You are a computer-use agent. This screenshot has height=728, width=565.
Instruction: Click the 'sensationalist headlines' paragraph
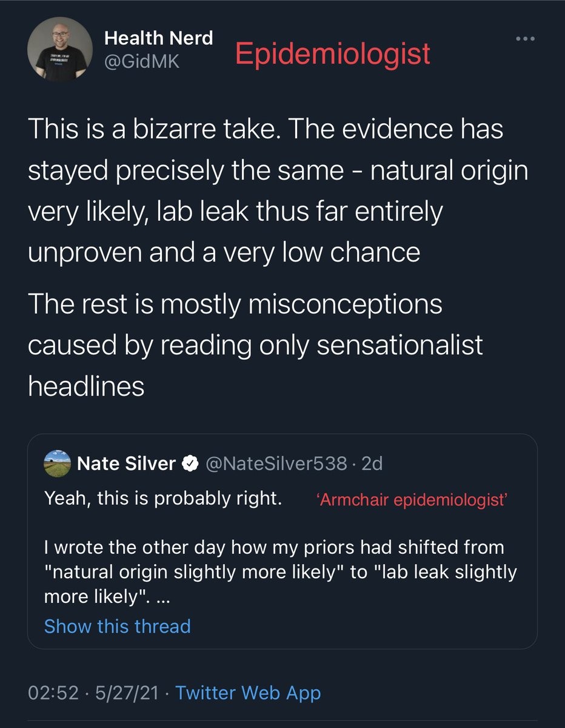255,344
